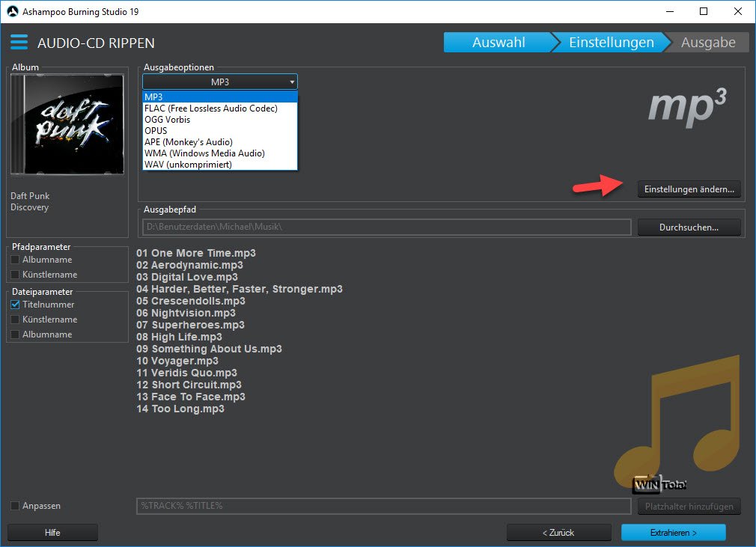Viewport: 756px width, 547px height.
Task: Select track 12 Short Circuit.mp3
Action: 189,385
